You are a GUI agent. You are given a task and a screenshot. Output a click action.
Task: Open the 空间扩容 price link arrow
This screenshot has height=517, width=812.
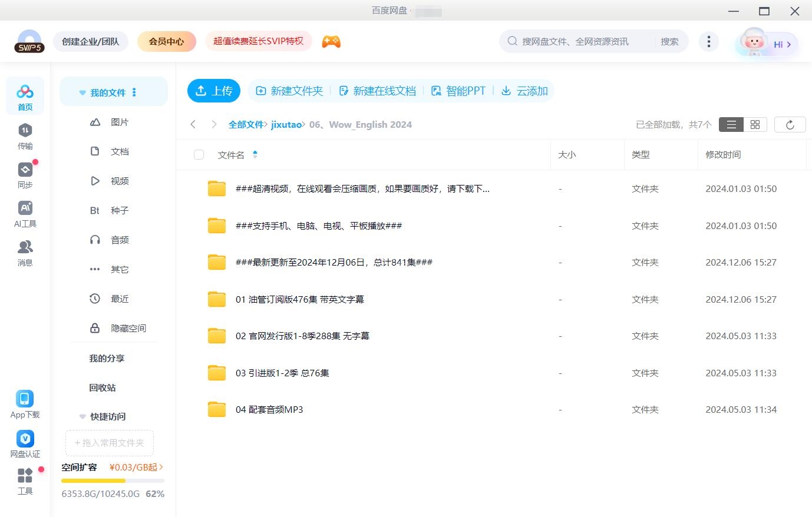pyautogui.click(x=161, y=467)
